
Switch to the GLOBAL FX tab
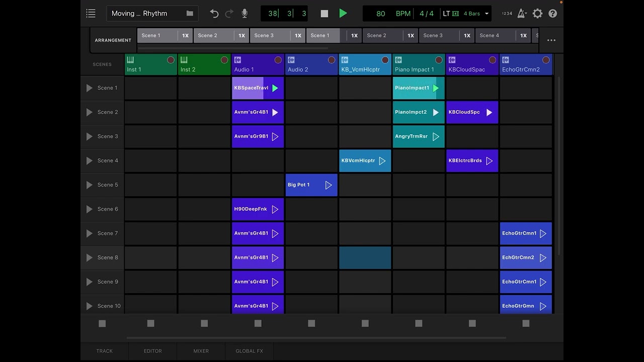(x=249, y=351)
